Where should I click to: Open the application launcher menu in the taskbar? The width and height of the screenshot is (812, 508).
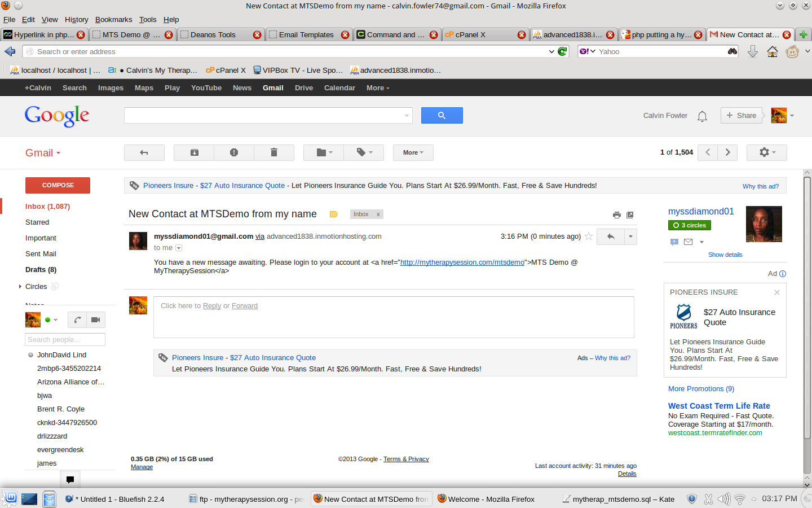point(10,498)
